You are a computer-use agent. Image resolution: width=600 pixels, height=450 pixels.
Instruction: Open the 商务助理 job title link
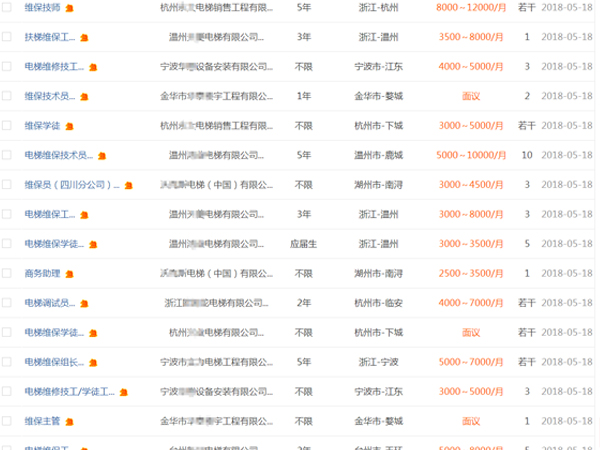[42, 273]
